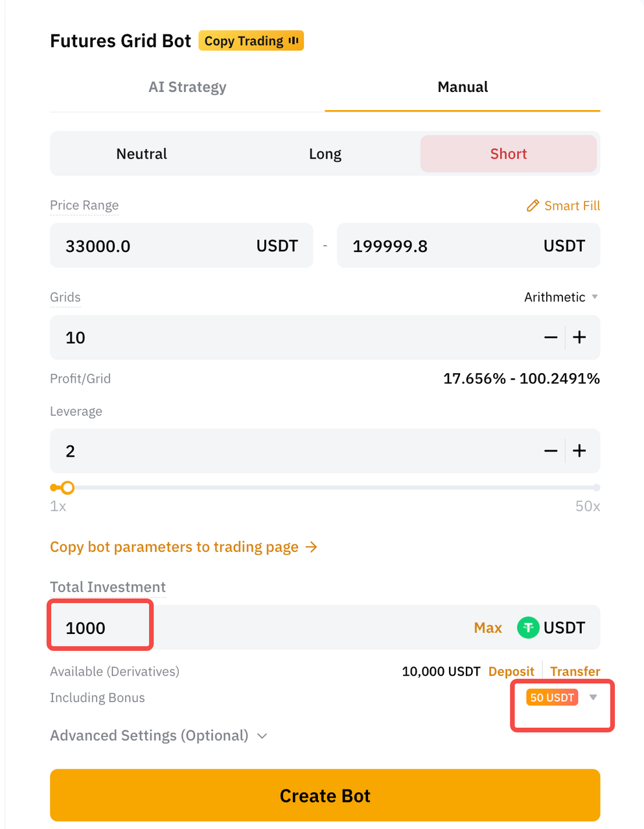Image resolution: width=644 pixels, height=829 pixels.
Task: Select the Long grid direction
Action: click(x=325, y=154)
